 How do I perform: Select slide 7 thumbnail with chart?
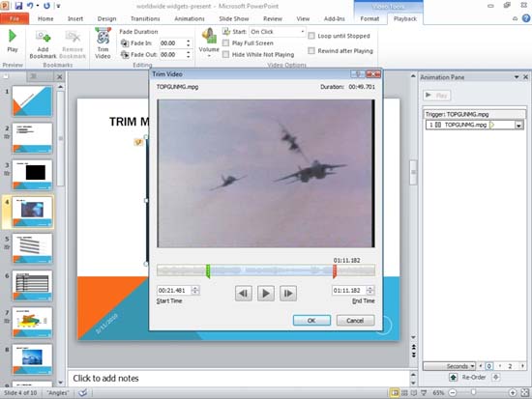pyautogui.click(x=32, y=323)
